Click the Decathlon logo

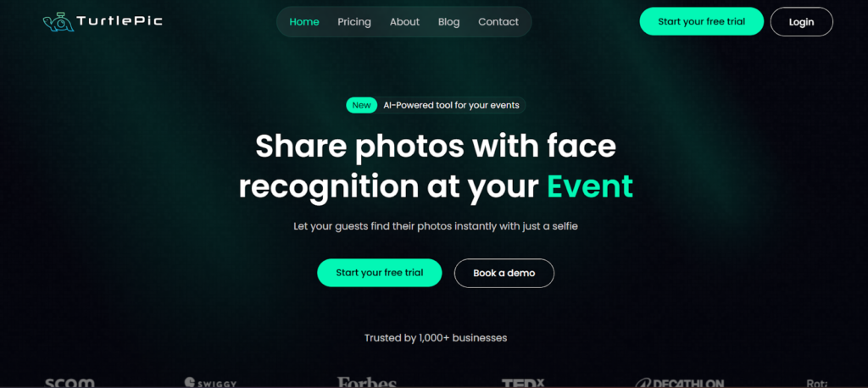click(x=679, y=382)
